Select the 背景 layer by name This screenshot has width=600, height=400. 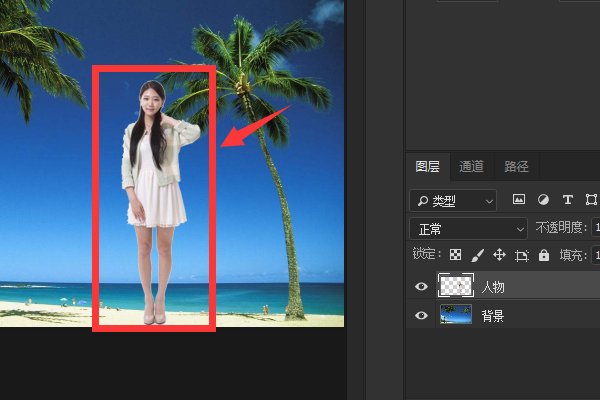(x=493, y=316)
